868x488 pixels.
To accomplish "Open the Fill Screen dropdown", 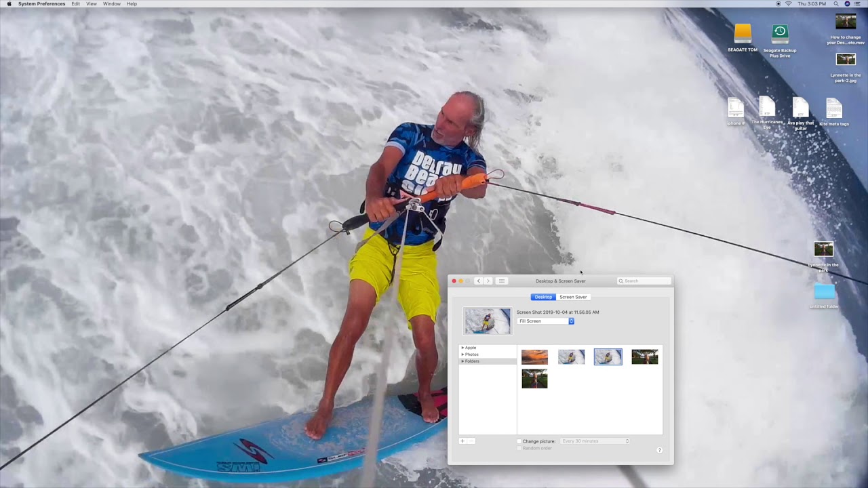I will (546, 321).
